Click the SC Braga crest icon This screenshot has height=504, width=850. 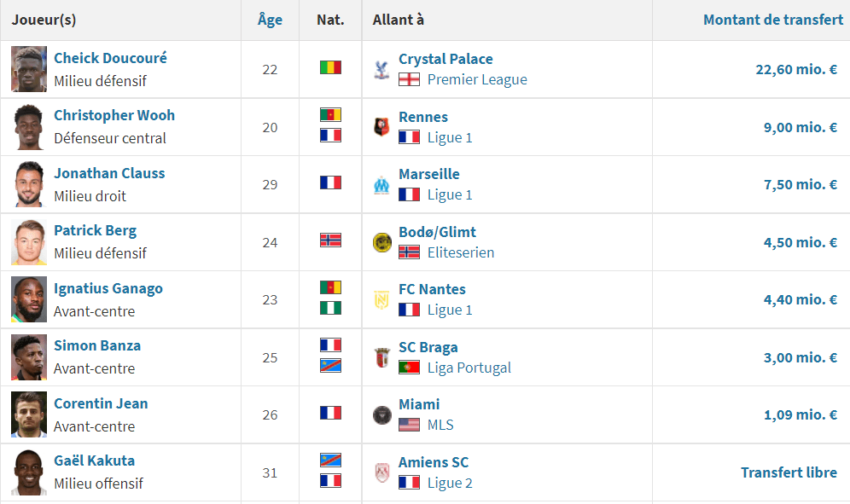click(x=381, y=357)
